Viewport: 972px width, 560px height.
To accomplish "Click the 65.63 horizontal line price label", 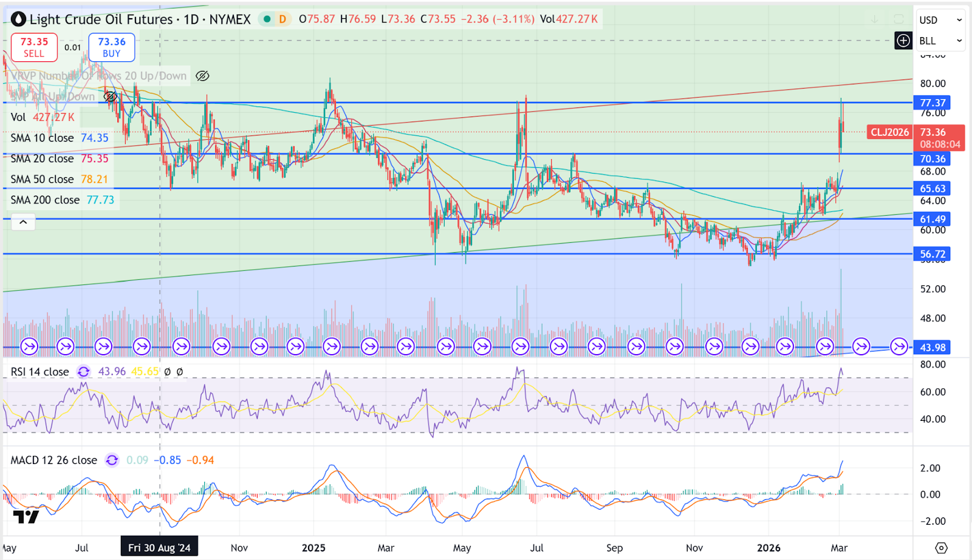I will pos(933,189).
